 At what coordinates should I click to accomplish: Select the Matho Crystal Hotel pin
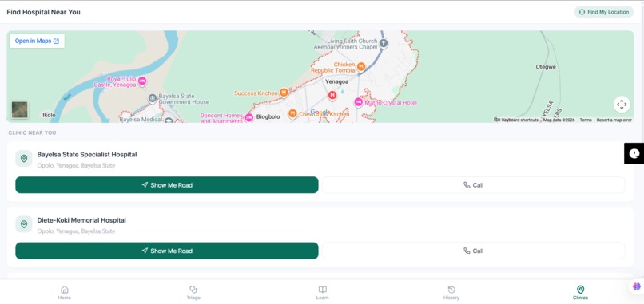359,102
